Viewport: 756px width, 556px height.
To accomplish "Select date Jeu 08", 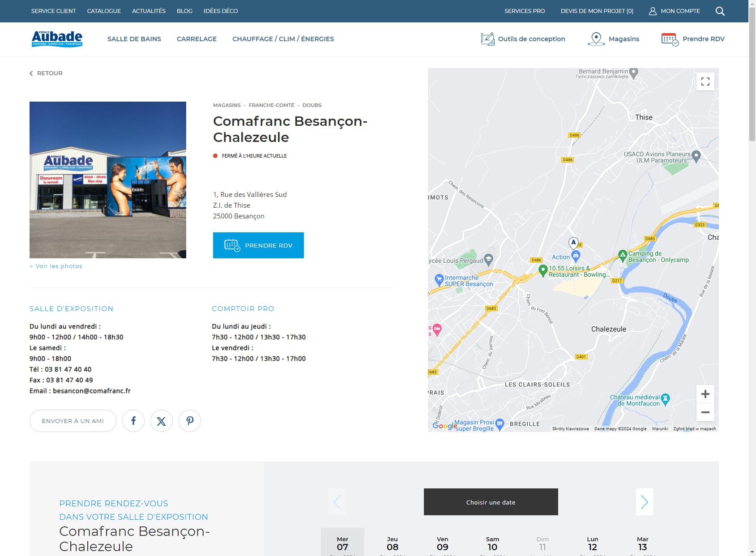I will [x=393, y=543].
